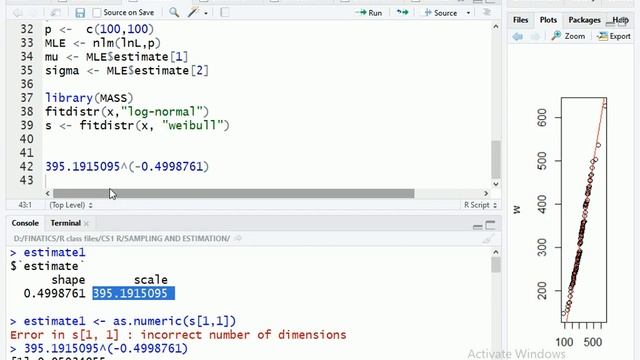Click the scatter plot image in Plots
Screen dimensions: 640x360
tap(584, 210)
